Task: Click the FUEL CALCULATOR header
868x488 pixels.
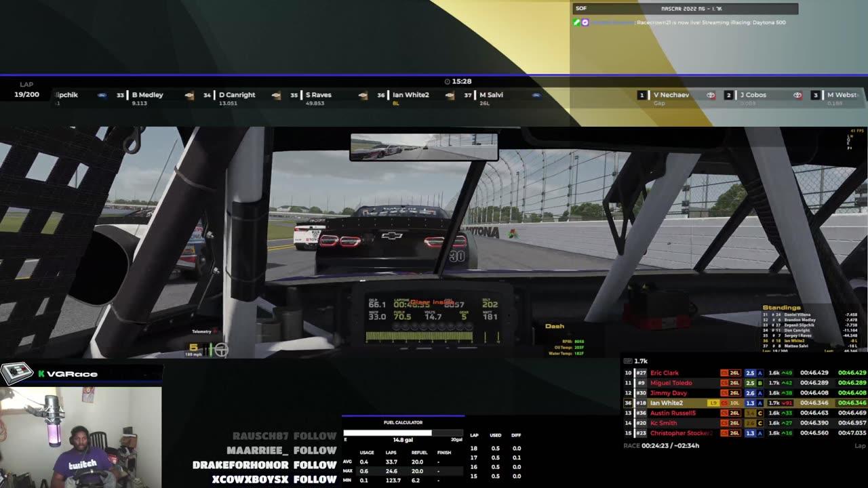Action: (403, 422)
